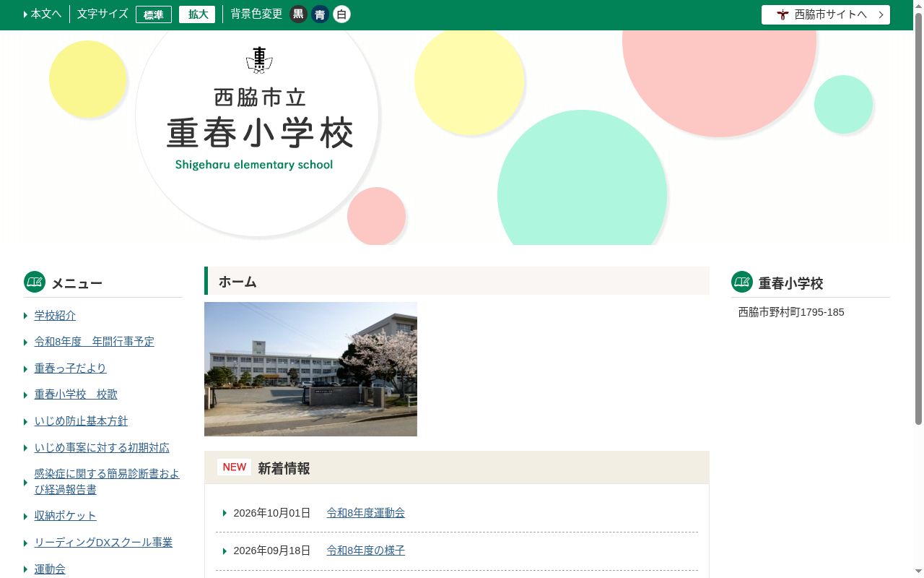
Task: Open 運動会 menu link
Action: click(x=50, y=569)
